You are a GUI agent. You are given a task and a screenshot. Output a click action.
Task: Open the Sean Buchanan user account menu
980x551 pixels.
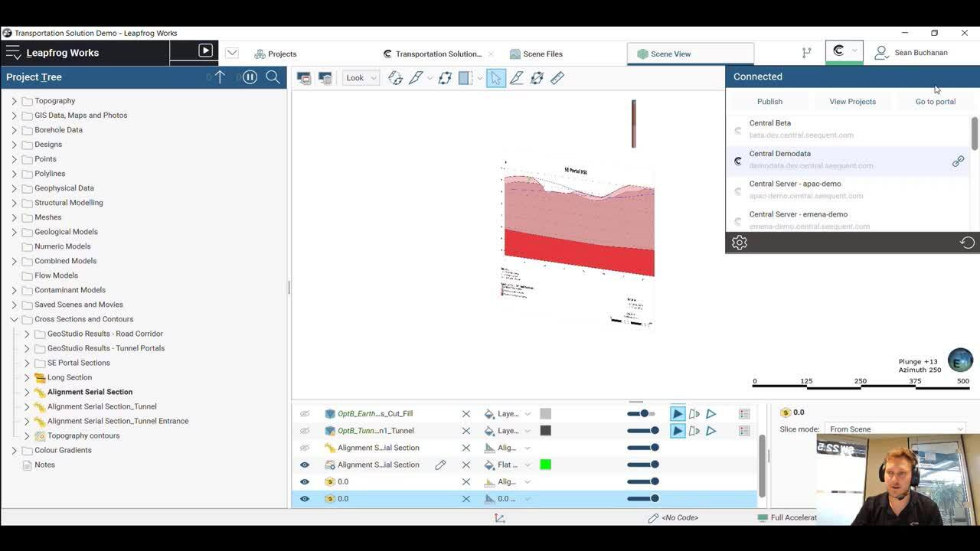tap(911, 53)
